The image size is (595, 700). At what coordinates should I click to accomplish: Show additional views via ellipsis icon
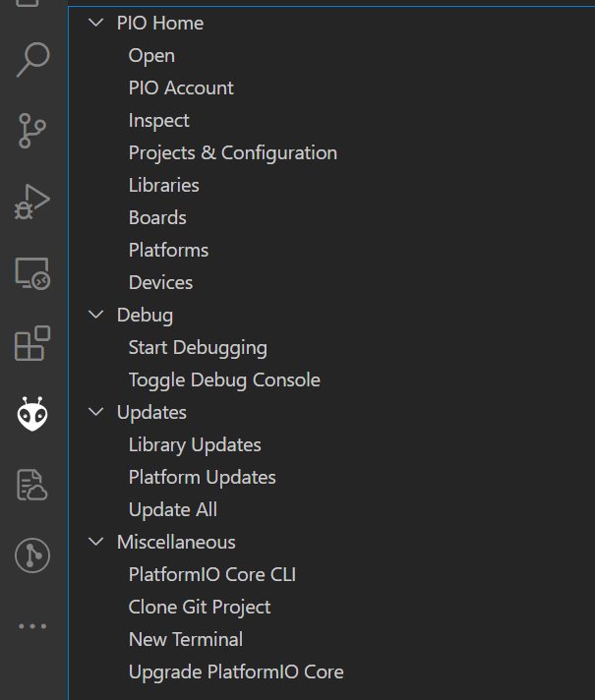[x=32, y=626]
